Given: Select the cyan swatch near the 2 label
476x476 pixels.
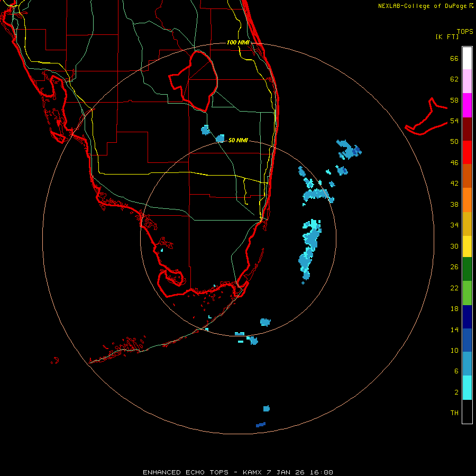Looking at the screenshot, I should pyautogui.click(x=467, y=388).
